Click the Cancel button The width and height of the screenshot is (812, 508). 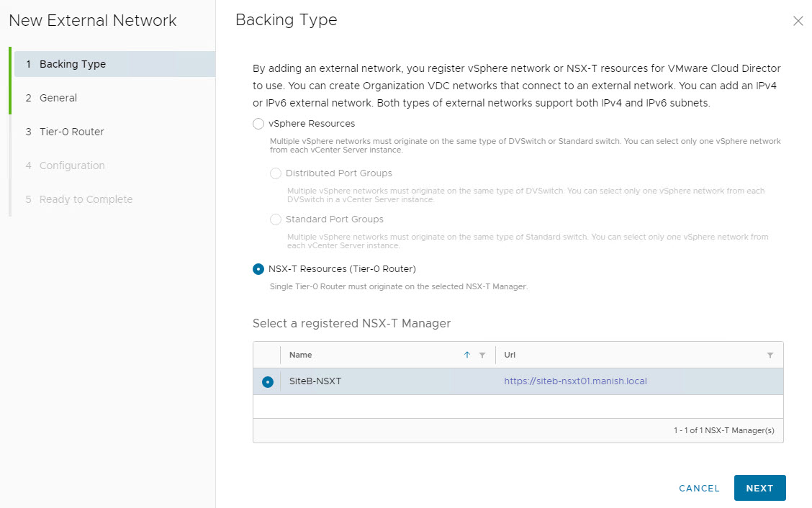(x=699, y=489)
